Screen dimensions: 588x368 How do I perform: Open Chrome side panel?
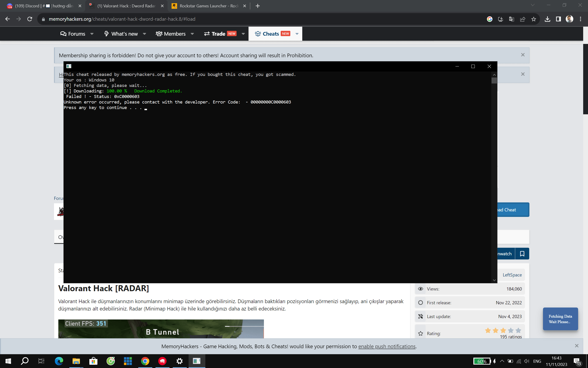558,19
